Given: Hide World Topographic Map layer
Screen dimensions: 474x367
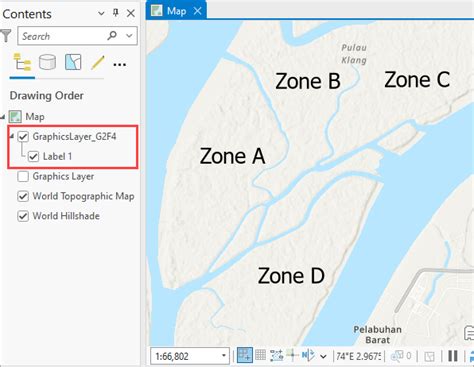Looking at the screenshot, I should pyautogui.click(x=23, y=196).
